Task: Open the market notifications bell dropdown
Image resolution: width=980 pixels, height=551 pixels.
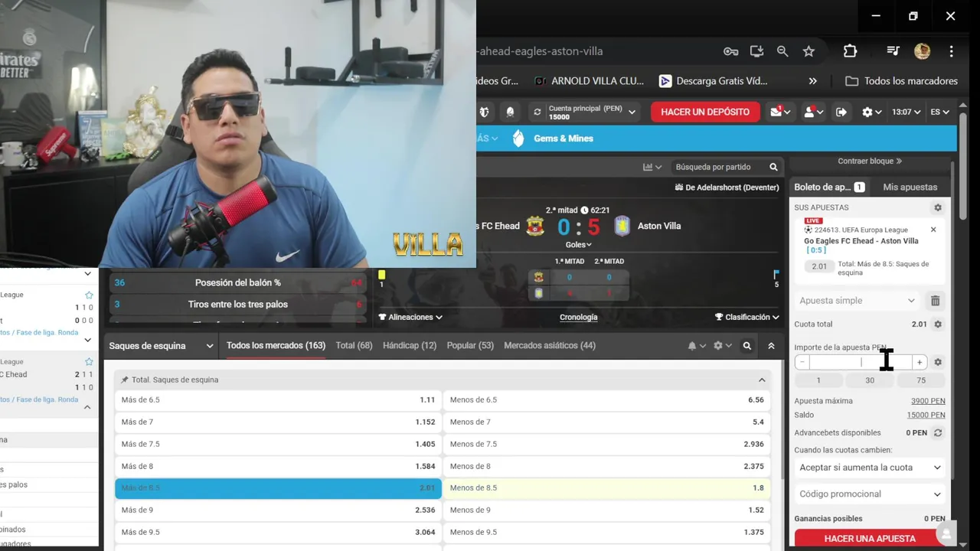Action: coord(696,346)
